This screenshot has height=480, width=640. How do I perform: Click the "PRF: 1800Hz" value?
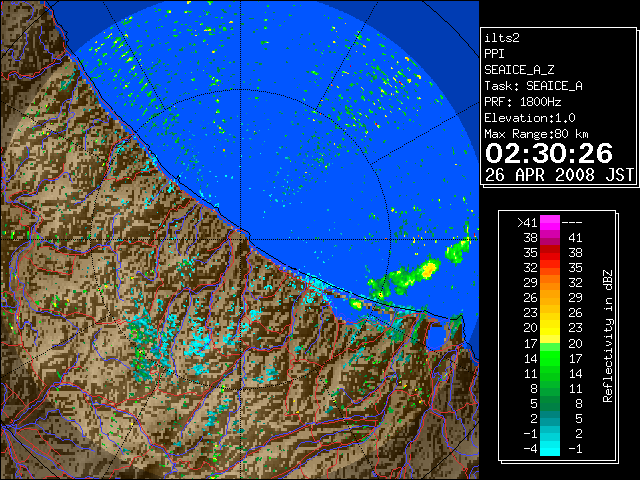point(522,102)
